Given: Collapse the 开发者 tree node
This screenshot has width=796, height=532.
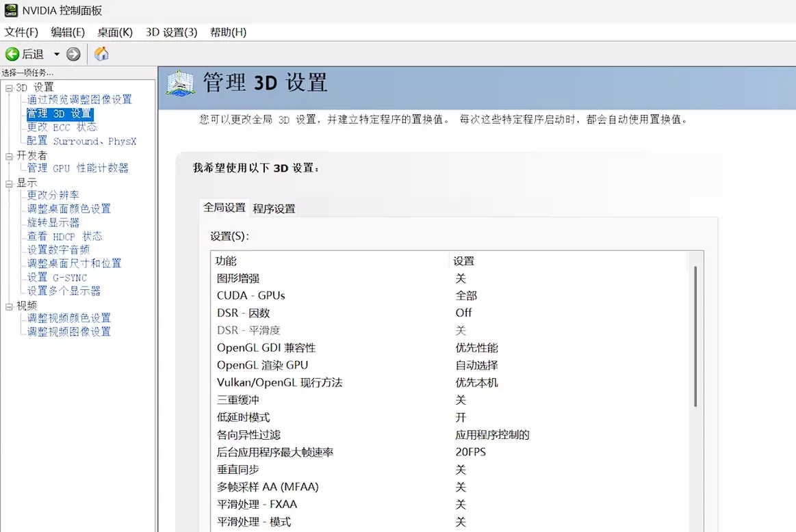Looking at the screenshot, I should (x=9, y=156).
